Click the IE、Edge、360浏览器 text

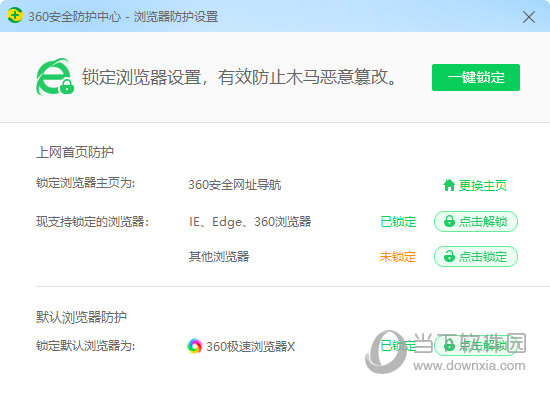pyautogui.click(x=250, y=222)
